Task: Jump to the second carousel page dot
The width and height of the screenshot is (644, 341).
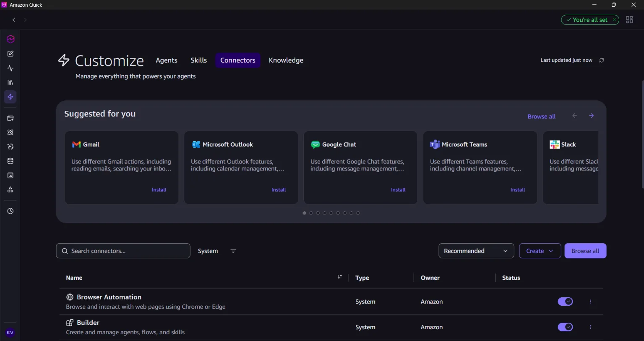Action: click(311, 213)
